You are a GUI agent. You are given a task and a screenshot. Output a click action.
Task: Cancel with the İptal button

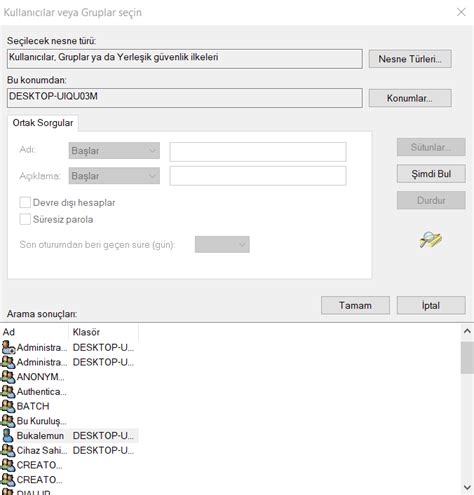[431, 305]
